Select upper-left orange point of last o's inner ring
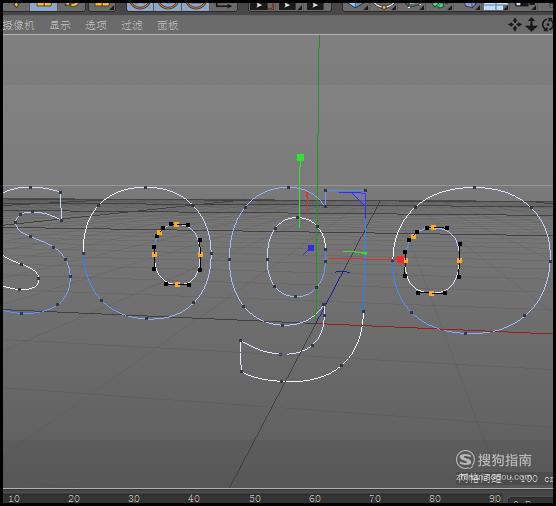The height and width of the screenshot is (506, 556). point(414,236)
